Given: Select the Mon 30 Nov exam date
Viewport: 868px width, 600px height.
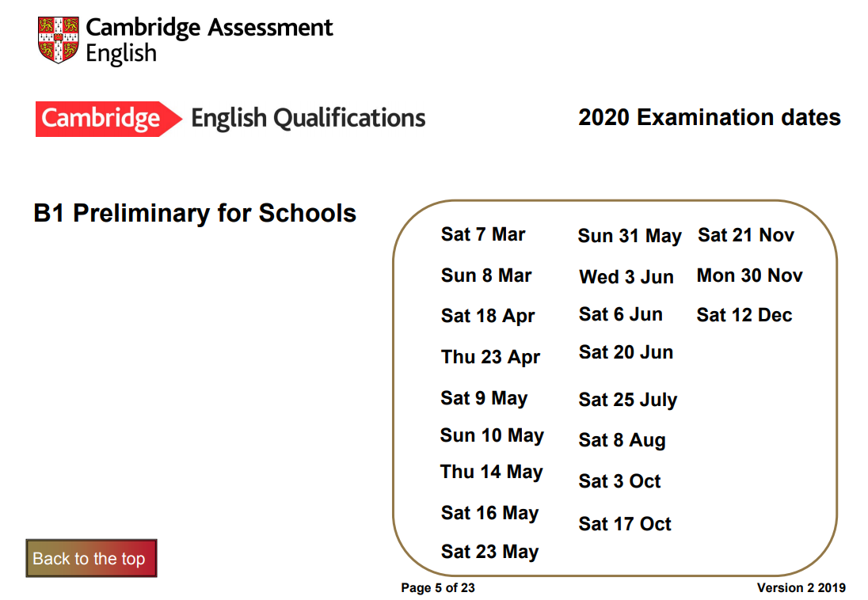Looking at the screenshot, I should click(749, 275).
